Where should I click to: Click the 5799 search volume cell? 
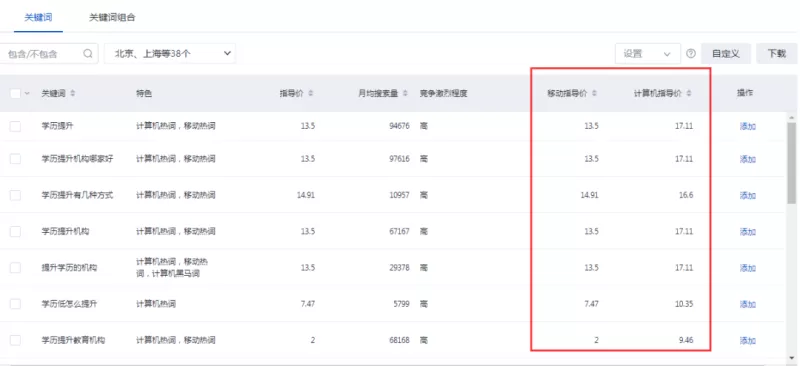click(x=401, y=304)
